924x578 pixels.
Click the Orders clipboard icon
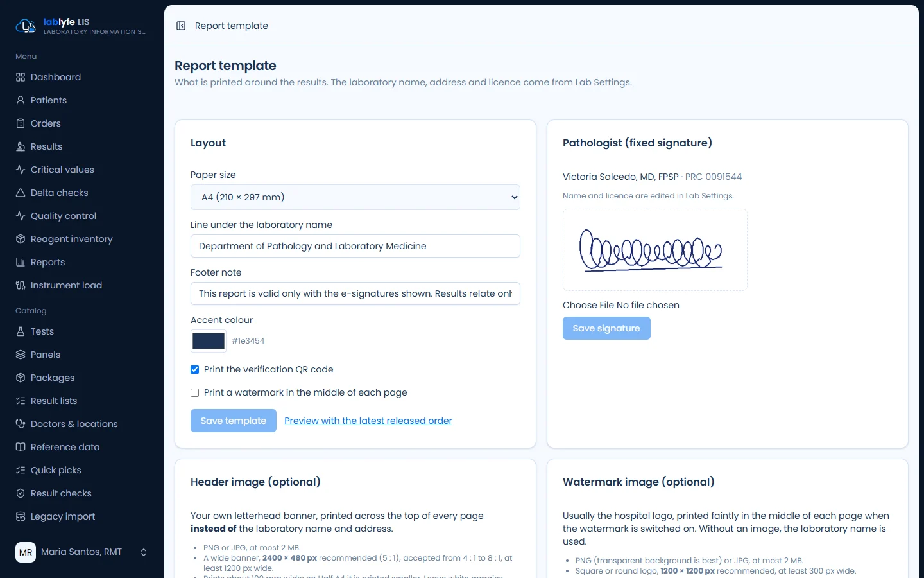[x=21, y=123]
